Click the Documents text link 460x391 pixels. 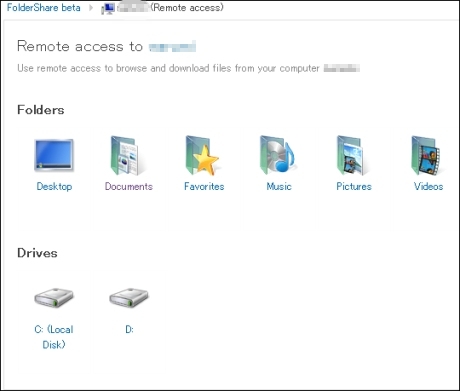tap(129, 186)
